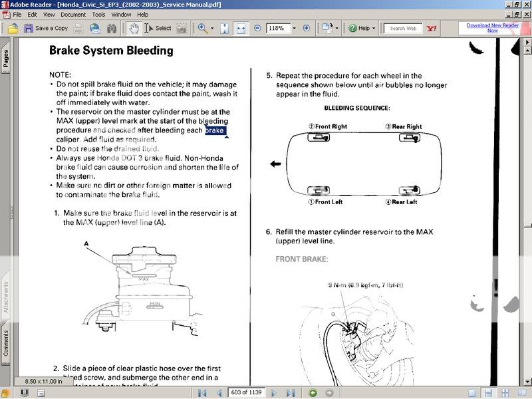Email the document
Image resolution: width=532 pixels, height=399 pixels.
96,28
